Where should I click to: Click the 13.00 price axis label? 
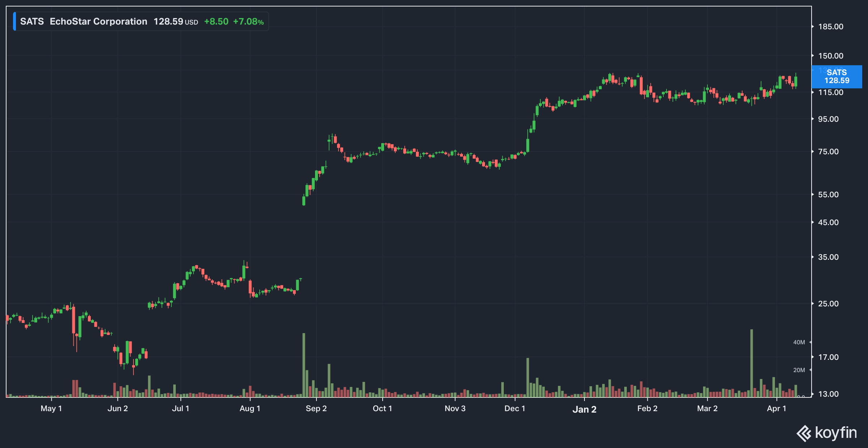828,394
